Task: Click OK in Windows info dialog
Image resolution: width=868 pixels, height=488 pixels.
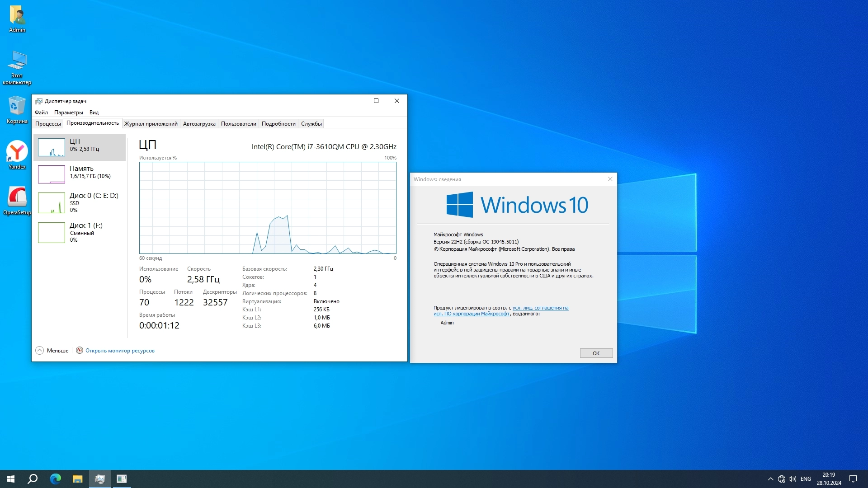Action: coord(596,353)
